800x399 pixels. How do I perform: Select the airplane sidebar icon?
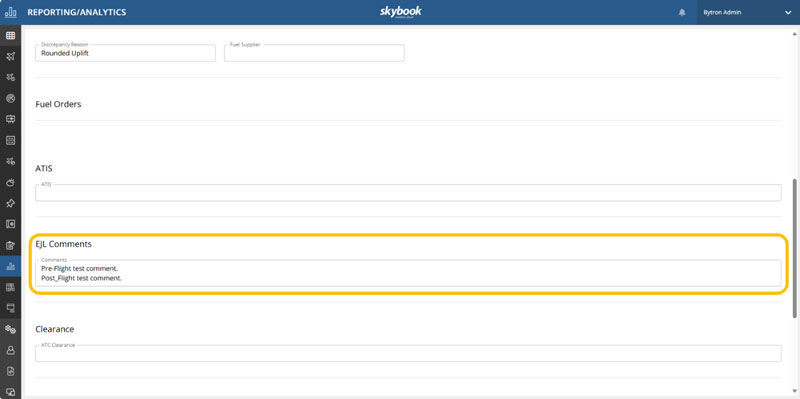(10, 57)
